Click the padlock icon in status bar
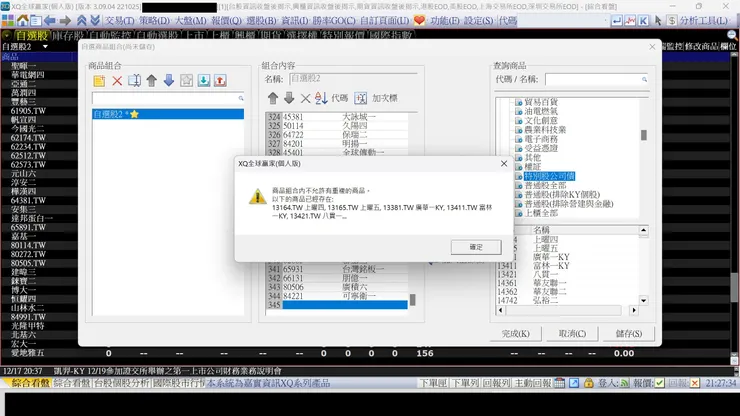 [589, 383]
